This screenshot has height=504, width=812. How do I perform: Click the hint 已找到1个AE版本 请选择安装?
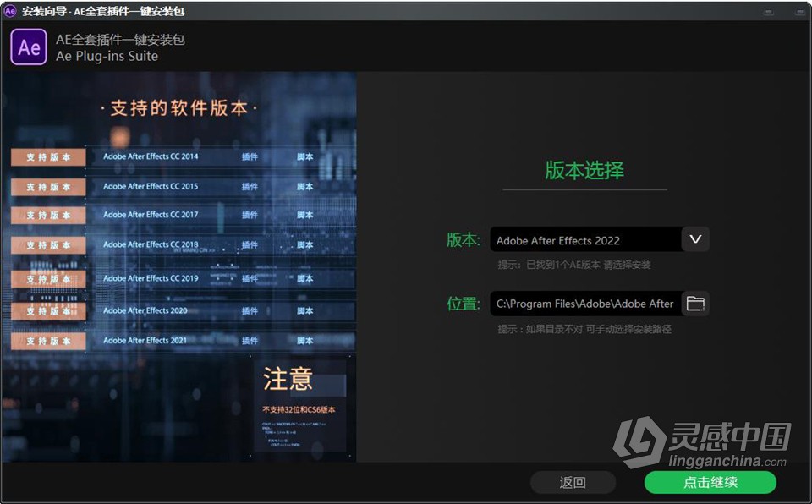tap(589, 265)
